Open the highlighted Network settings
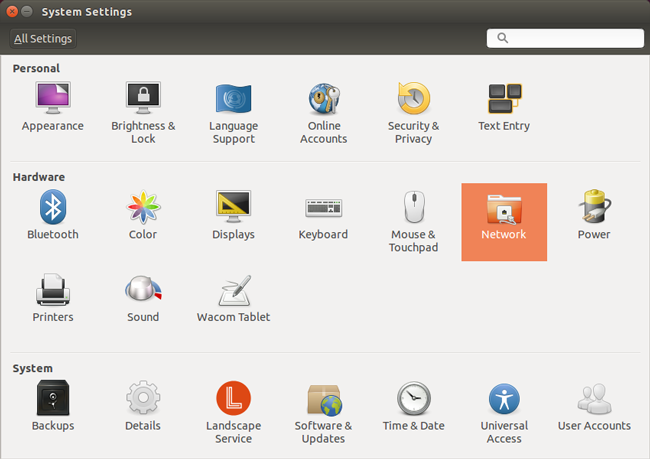650x459 pixels. coord(504,222)
